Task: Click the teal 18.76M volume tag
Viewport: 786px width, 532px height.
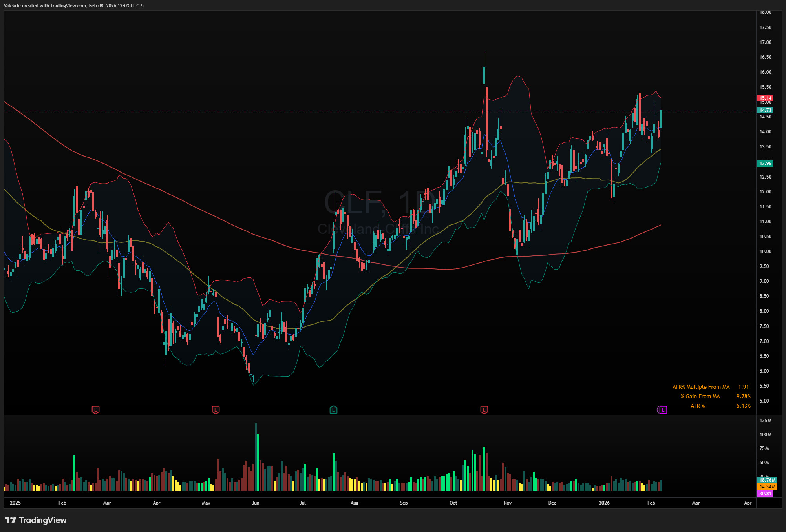Action: pos(767,480)
